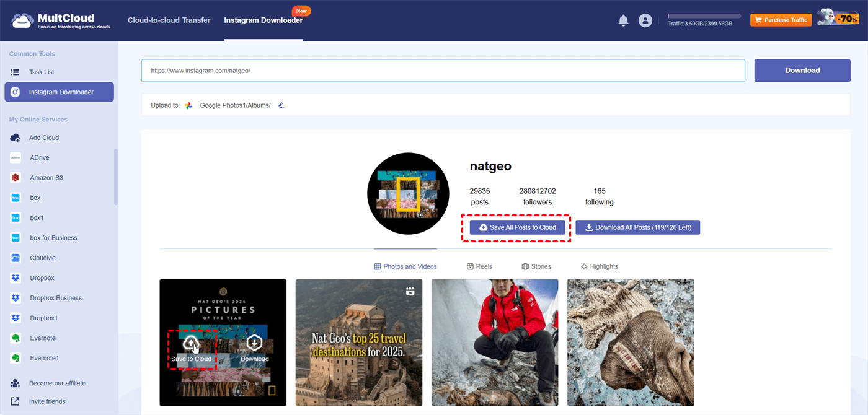Select the ADrive cloud icon
Viewport: 868px width, 415px height.
15,158
